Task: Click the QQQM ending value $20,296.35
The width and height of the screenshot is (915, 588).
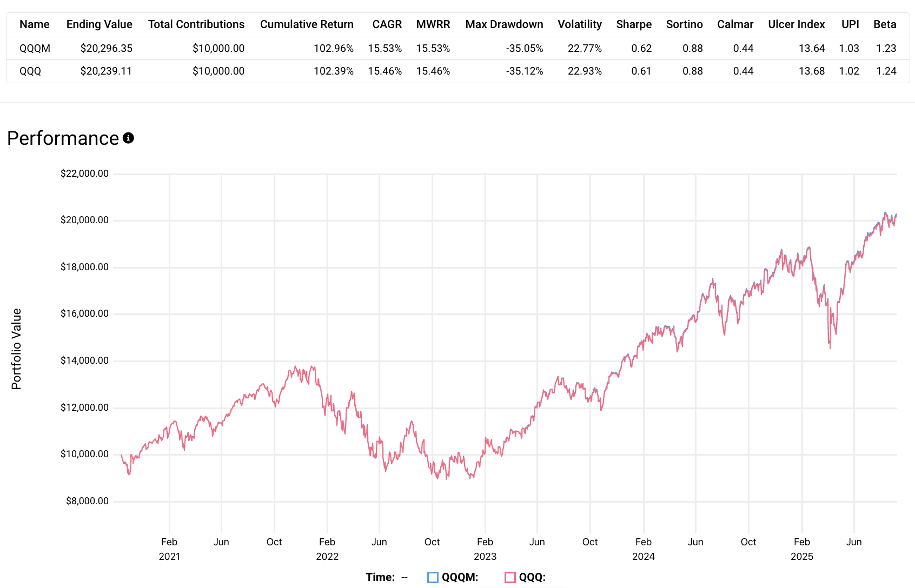Action: tap(106, 48)
